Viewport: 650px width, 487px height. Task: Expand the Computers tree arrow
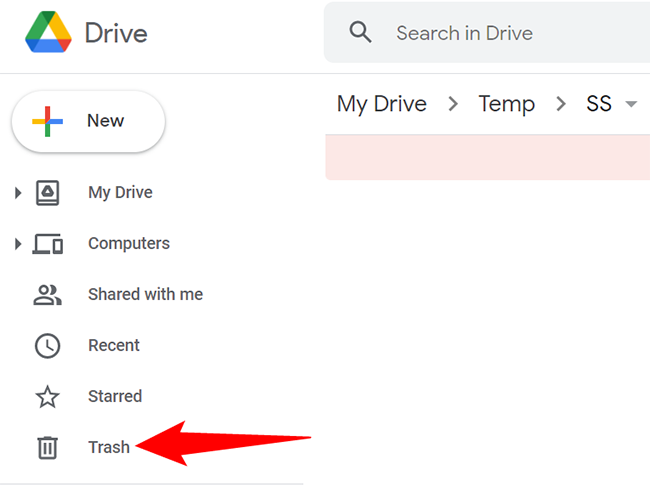(x=18, y=243)
